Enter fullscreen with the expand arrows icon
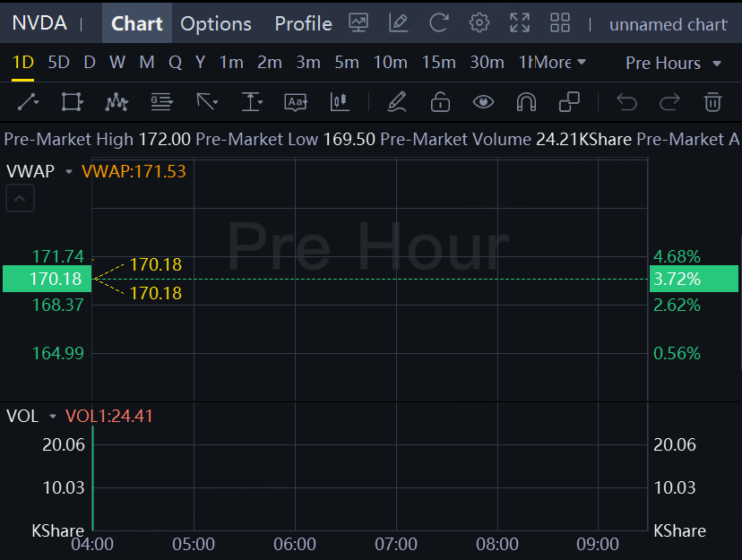742x560 pixels. (x=520, y=23)
